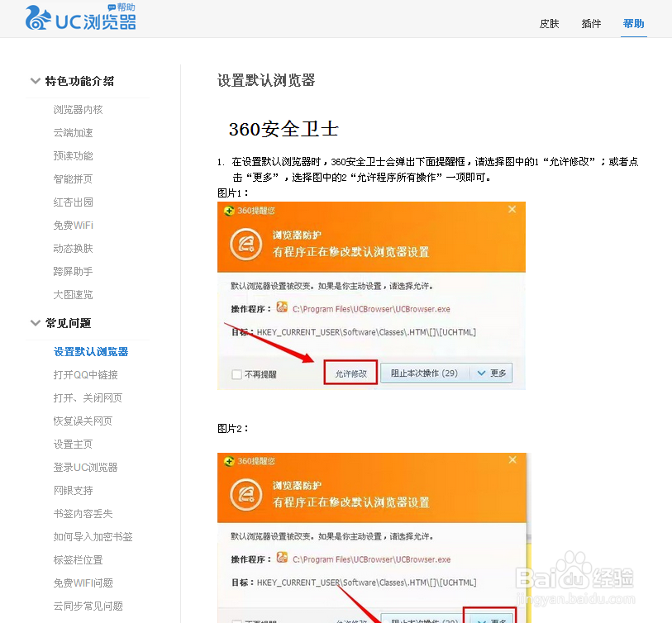This screenshot has width=672, height=623.
Task: Open 网银支持 help topic
Action: tap(73, 491)
